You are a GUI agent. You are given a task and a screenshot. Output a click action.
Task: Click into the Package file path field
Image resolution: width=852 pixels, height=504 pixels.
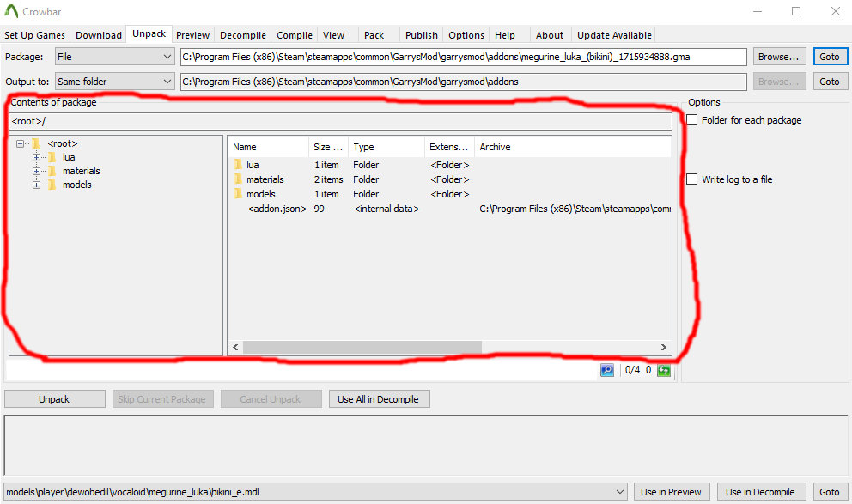[464, 57]
